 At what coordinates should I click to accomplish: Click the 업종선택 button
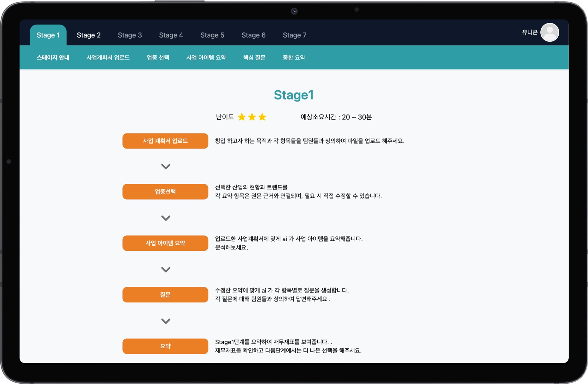(165, 191)
